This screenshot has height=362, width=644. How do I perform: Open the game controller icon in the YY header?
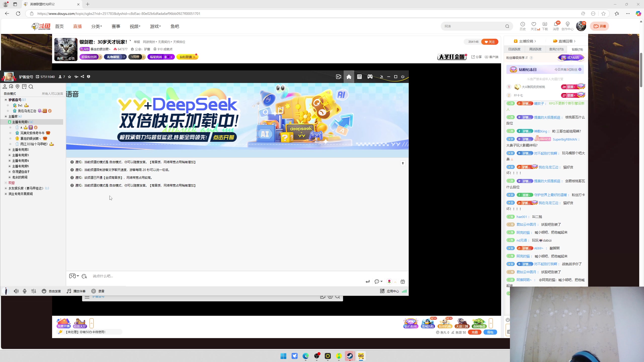pos(370,77)
